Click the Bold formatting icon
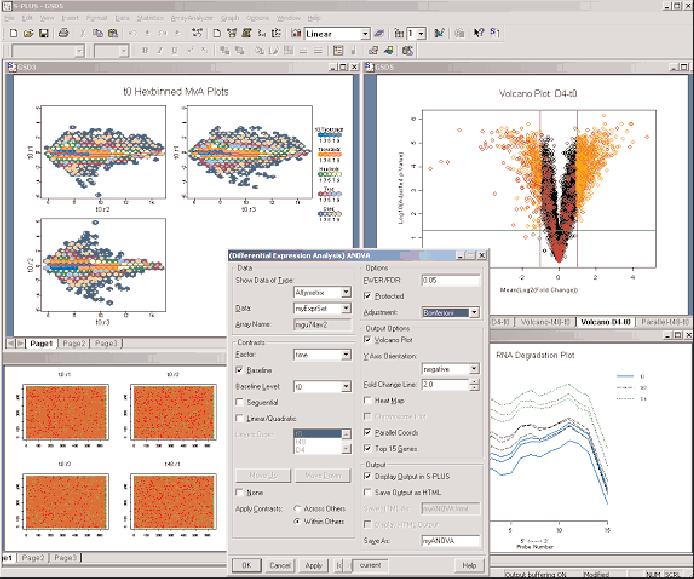 [146, 50]
